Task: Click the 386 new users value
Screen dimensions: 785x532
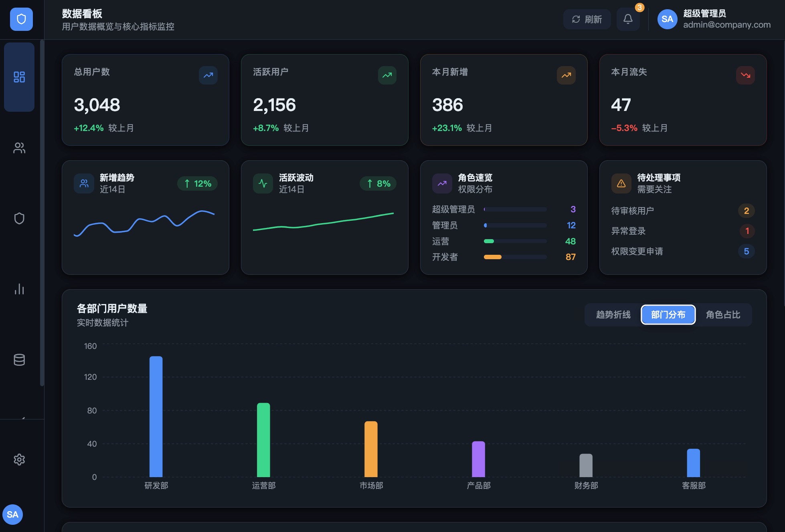Action: (x=447, y=105)
